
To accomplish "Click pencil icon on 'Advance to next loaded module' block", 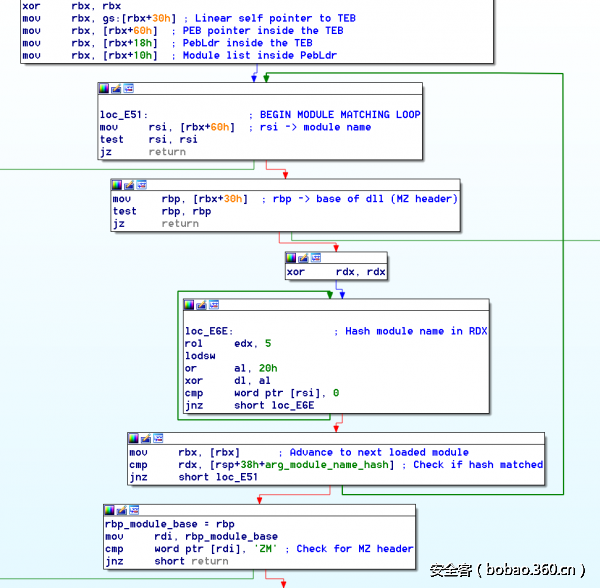I will (x=146, y=438).
